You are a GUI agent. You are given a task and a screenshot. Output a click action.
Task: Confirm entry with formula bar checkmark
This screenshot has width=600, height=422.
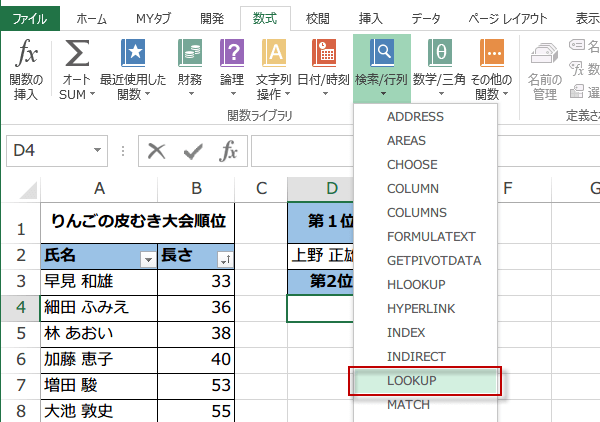click(193, 152)
